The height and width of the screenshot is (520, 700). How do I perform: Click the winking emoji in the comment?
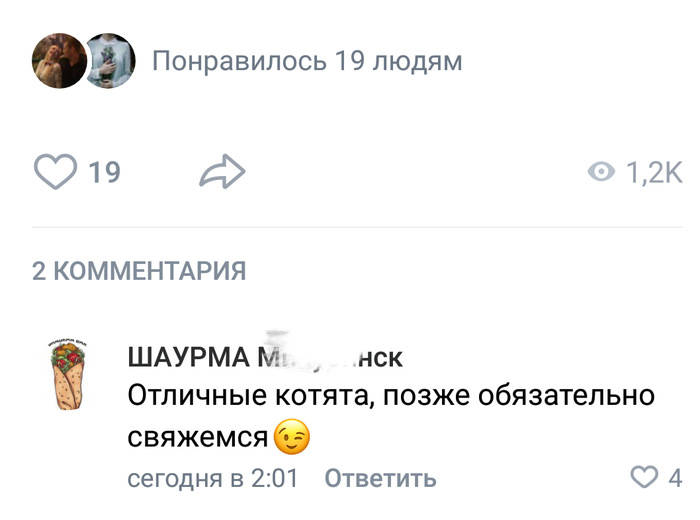tap(293, 437)
